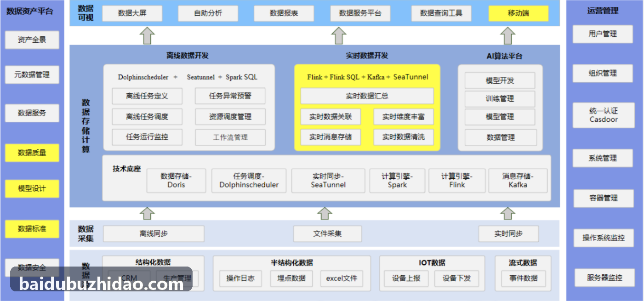The height and width of the screenshot is (301, 644).
Task: Click the 技术底座 label
Action: [x=126, y=169]
